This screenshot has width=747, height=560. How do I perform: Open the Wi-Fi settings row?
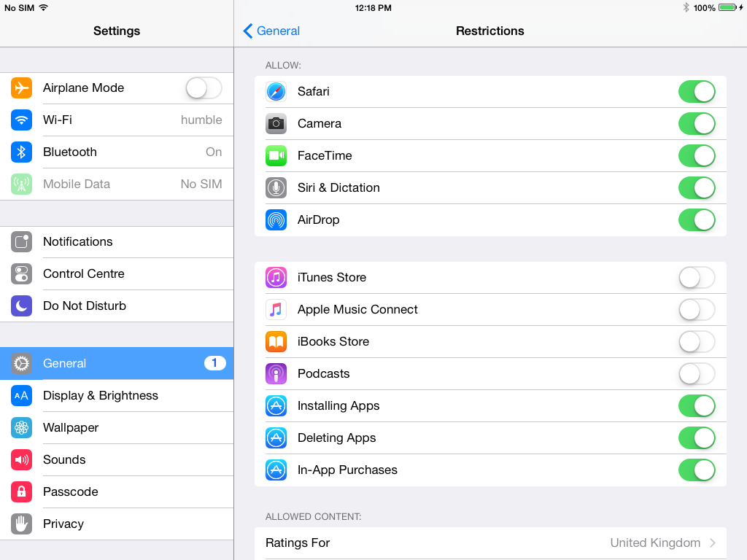117,120
